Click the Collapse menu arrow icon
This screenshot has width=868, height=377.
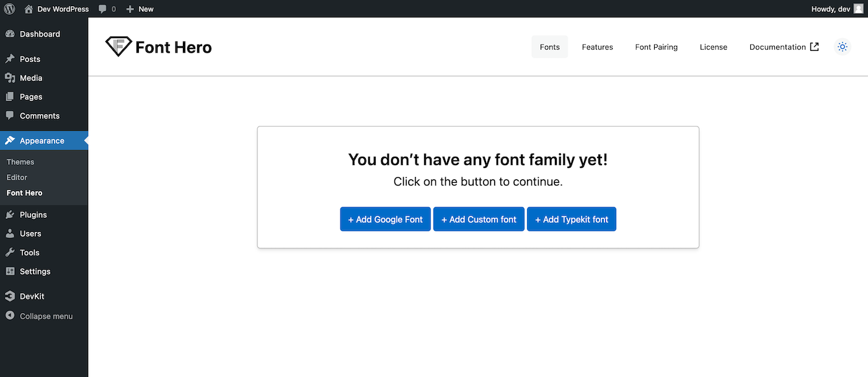coord(10,316)
